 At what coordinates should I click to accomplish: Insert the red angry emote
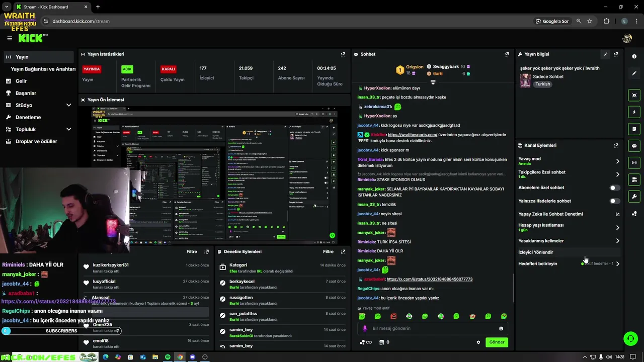click(x=393, y=316)
